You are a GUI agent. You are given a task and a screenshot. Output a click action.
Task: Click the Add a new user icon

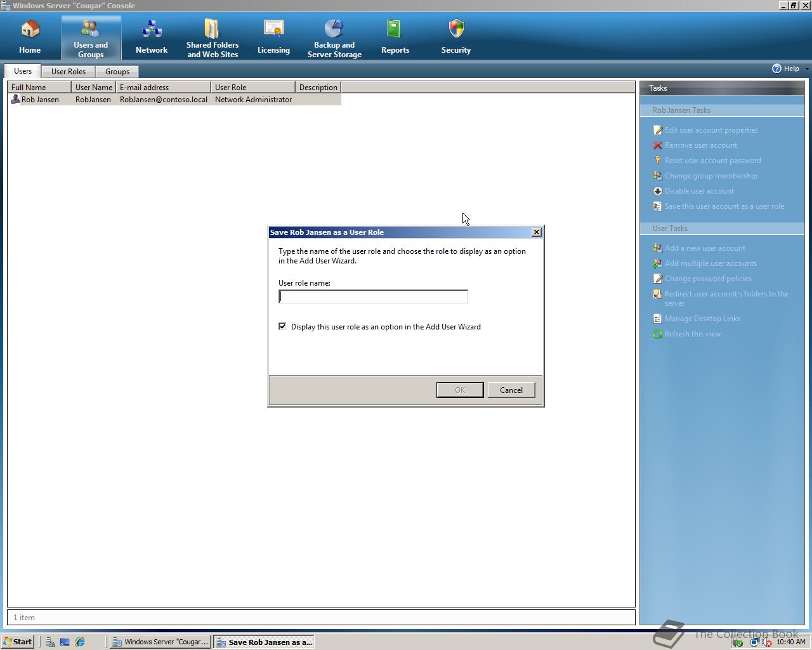click(x=658, y=248)
